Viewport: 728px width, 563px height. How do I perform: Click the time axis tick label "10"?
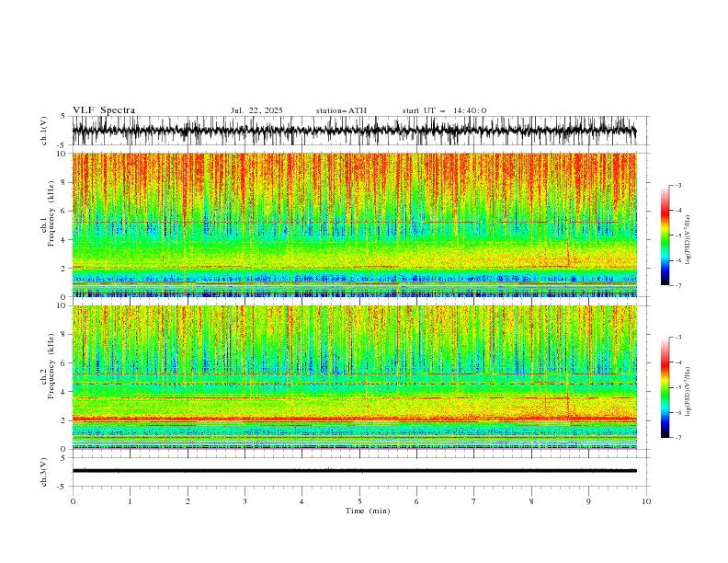click(646, 501)
